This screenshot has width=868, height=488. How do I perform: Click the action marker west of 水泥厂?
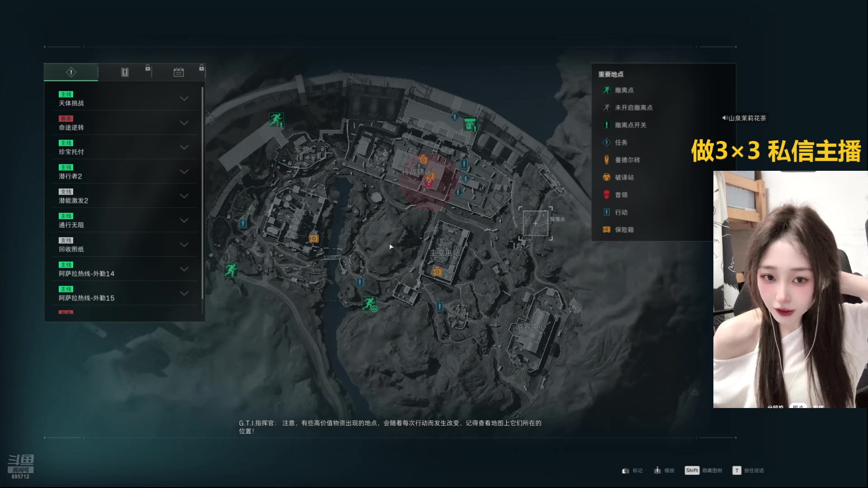coord(243,223)
